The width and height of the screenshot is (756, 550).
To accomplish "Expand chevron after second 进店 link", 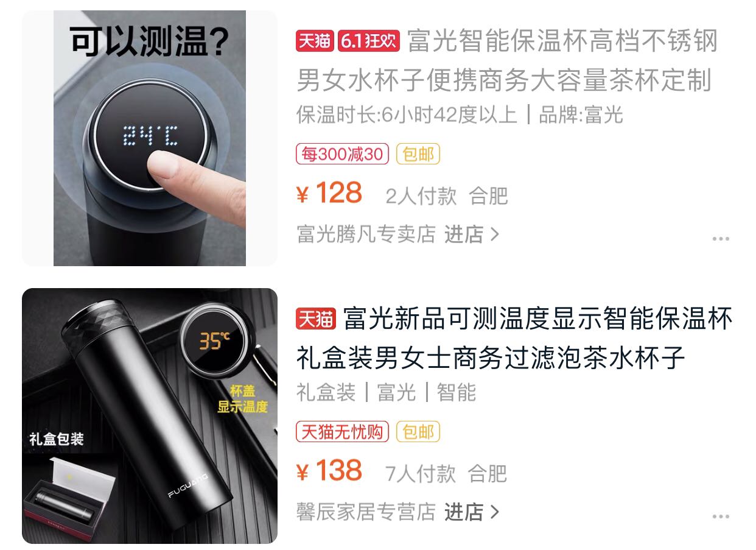I will [494, 512].
